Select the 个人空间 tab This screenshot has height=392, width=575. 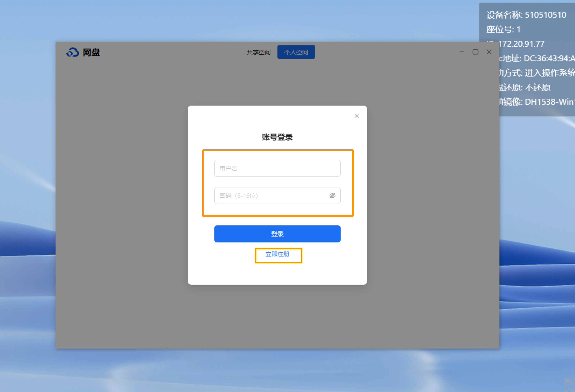tap(296, 52)
